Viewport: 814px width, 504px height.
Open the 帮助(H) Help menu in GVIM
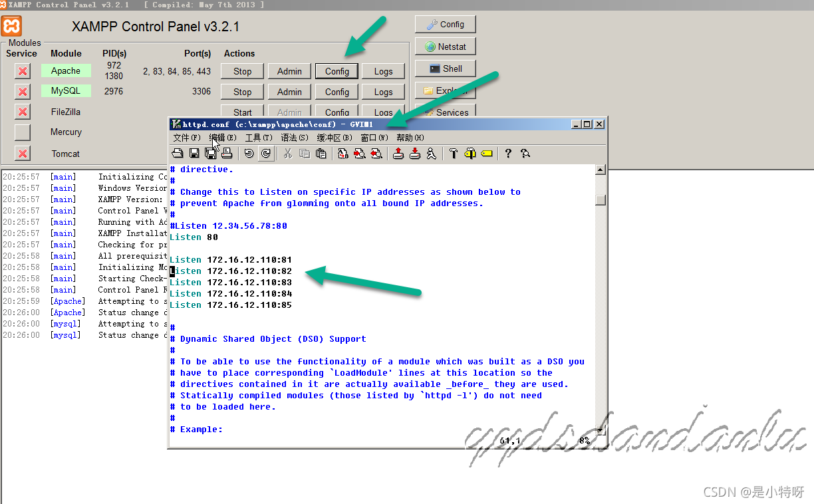pos(410,138)
